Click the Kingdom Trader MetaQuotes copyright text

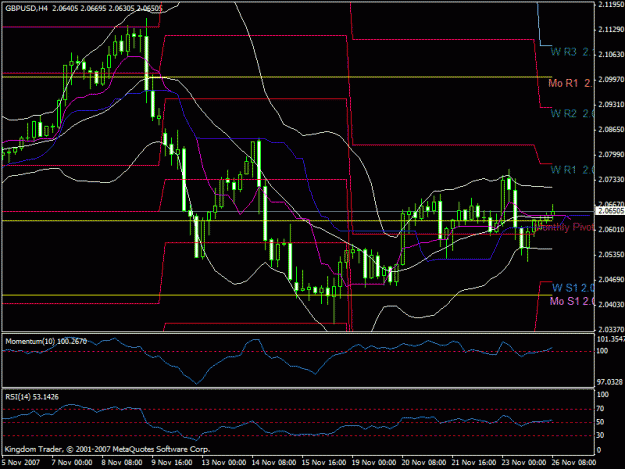point(107,449)
